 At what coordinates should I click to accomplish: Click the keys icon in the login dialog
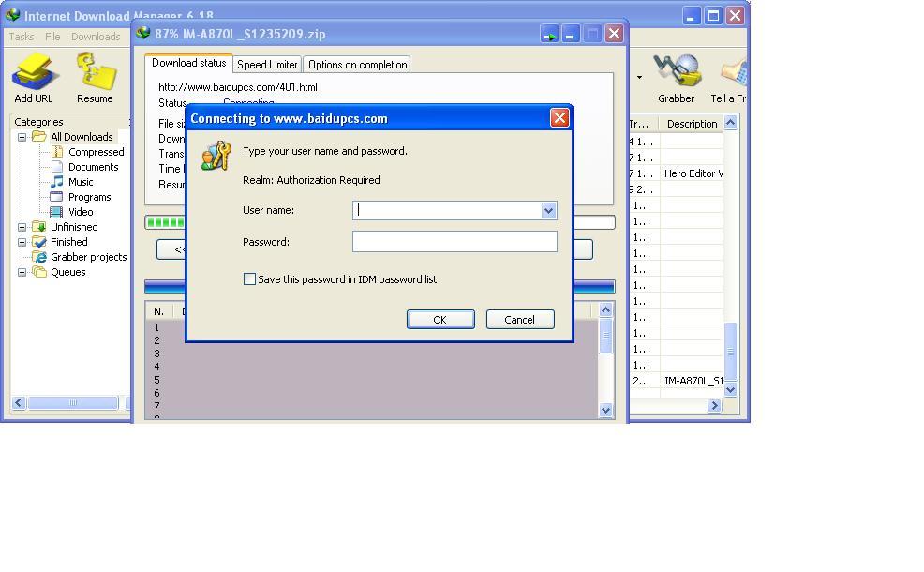(x=216, y=156)
